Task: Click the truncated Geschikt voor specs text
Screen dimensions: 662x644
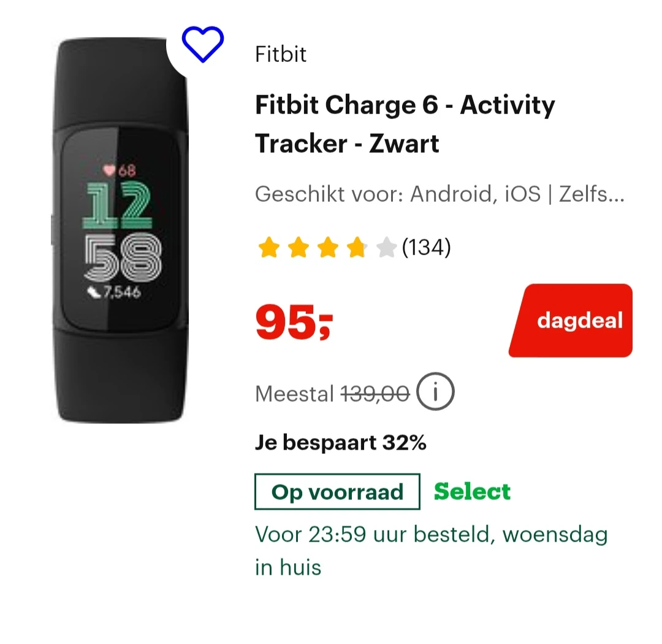Action: coord(439,194)
